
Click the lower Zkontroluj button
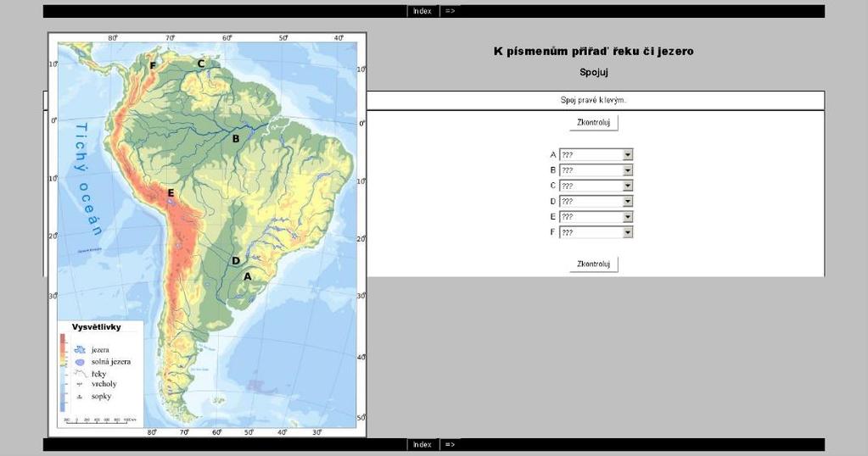593,264
